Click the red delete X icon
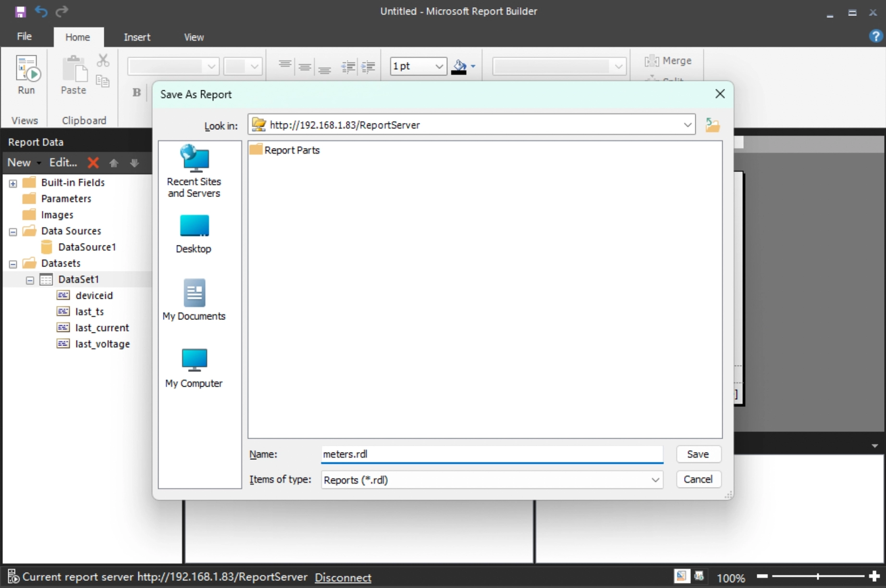 point(93,163)
